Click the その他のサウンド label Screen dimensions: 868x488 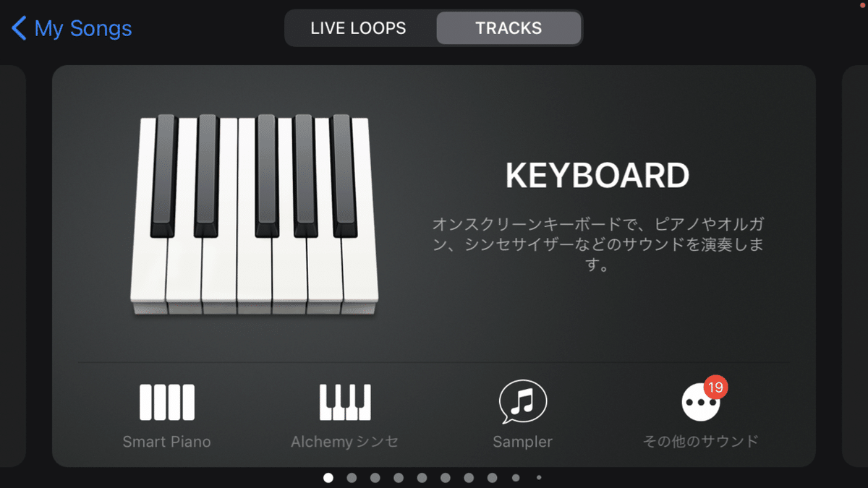(x=701, y=441)
